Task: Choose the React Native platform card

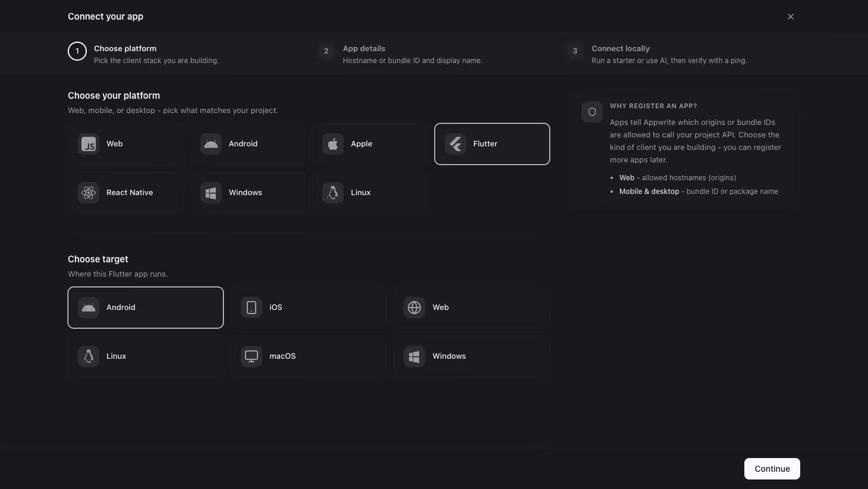Action: tap(125, 193)
